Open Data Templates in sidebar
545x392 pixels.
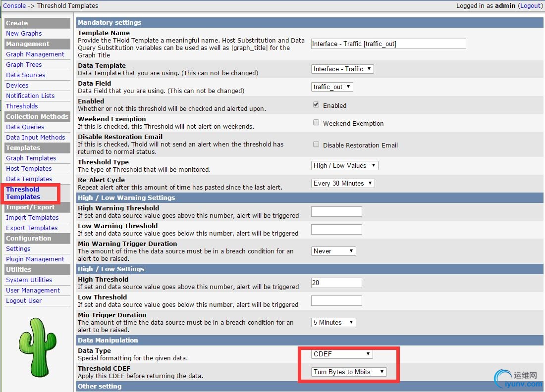[x=29, y=179]
